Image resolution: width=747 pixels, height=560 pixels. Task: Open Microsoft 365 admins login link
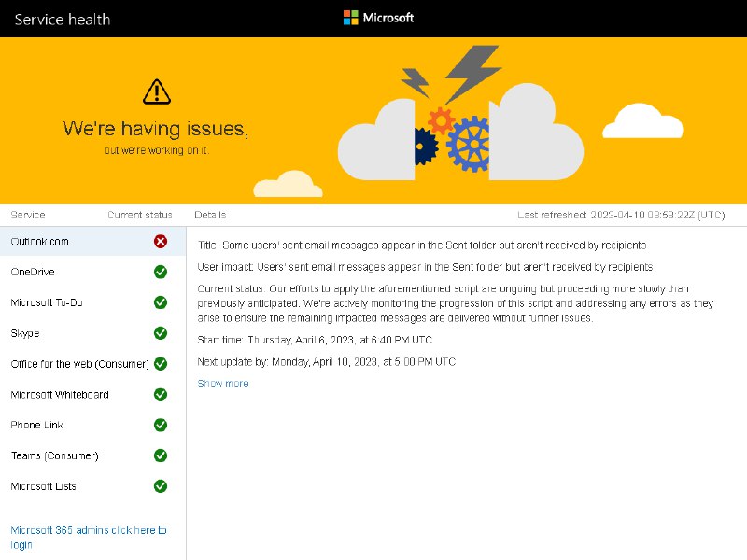[x=89, y=538]
